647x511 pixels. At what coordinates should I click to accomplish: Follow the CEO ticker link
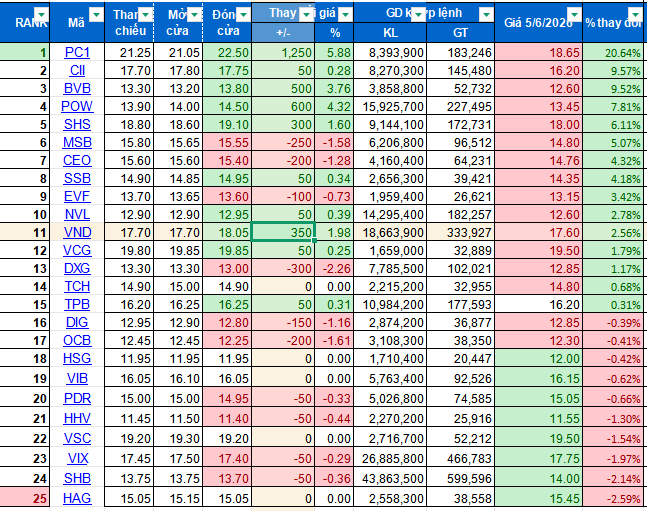click(x=77, y=160)
